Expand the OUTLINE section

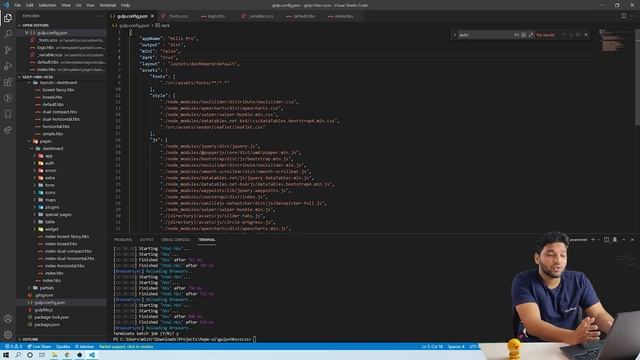point(30,339)
